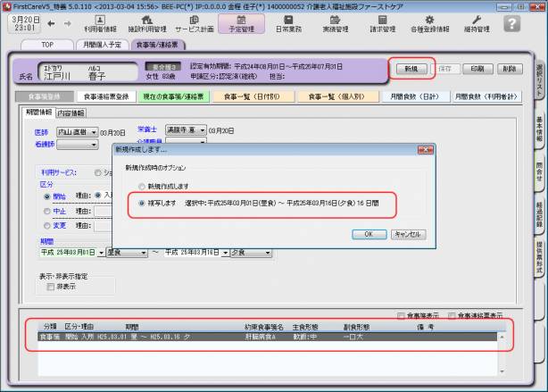Switch to the 月間個人予定 tab

[x=101, y=43]
